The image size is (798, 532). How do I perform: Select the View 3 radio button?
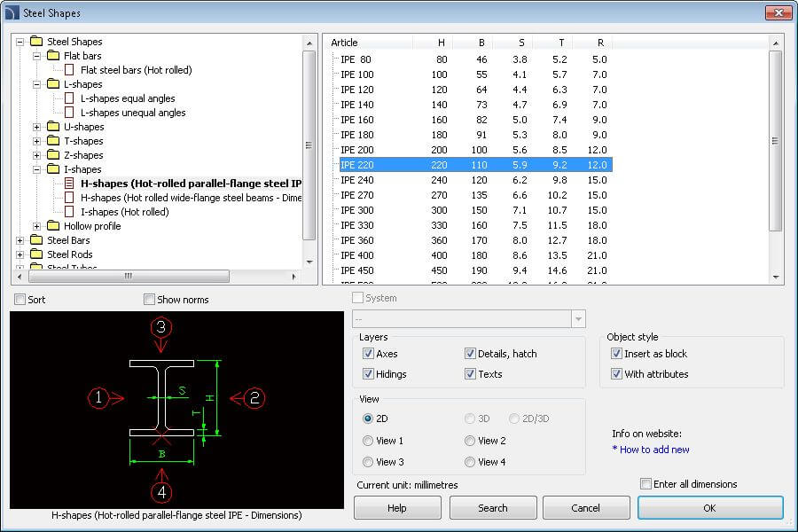coord(368,462)
